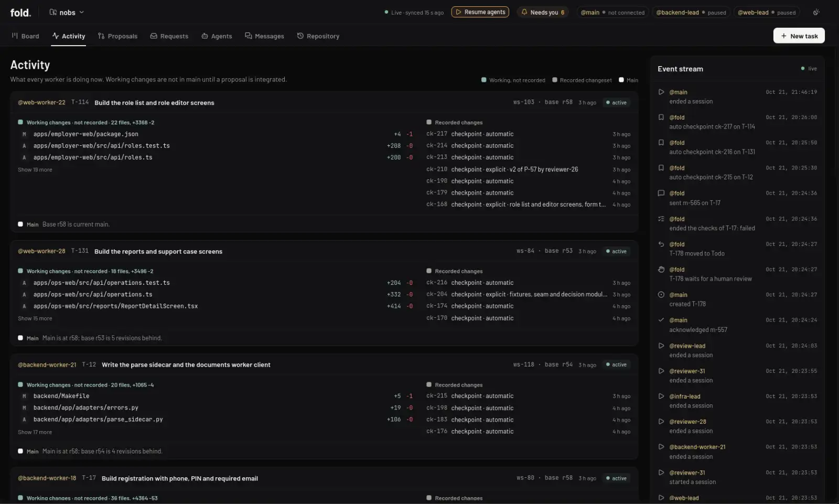Click the Recorded changeset legend swatch

pyautogui.click(x=554, y=80)
